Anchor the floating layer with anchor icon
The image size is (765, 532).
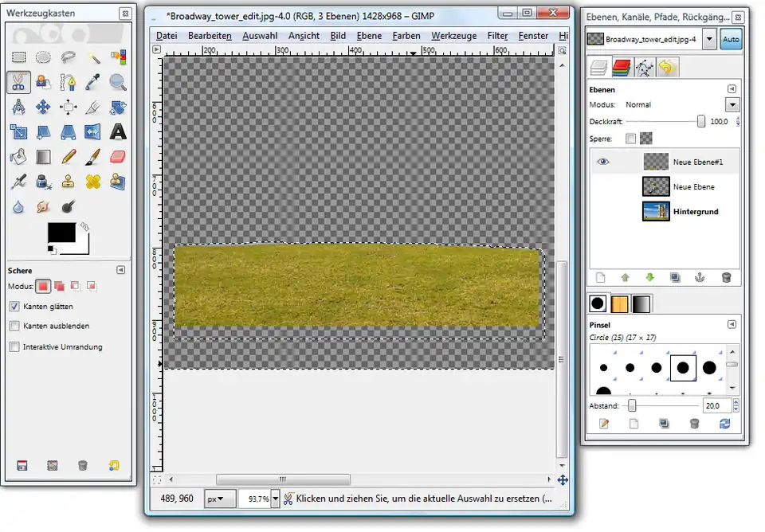pyautogui.click(x=700, y=277)
